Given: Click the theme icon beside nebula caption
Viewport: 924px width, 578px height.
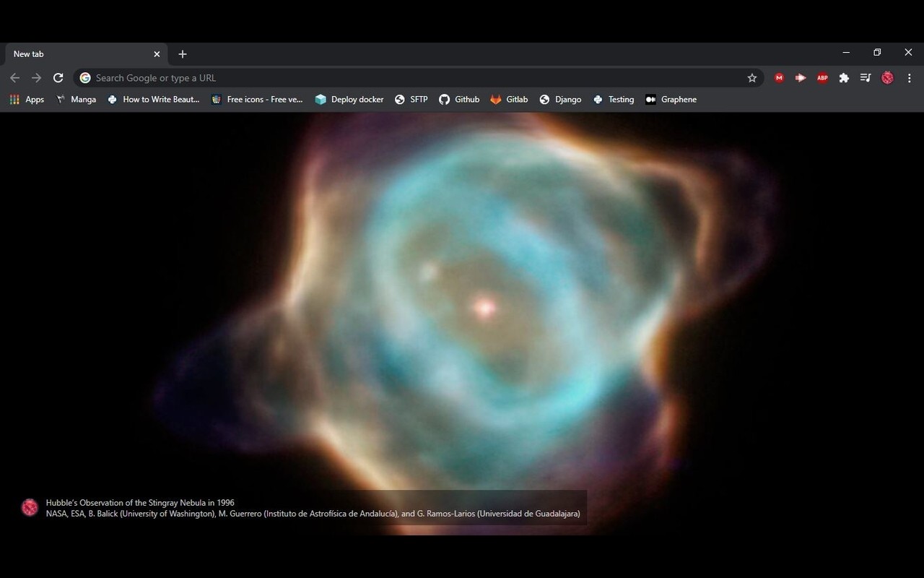Looking at the screenshot, I should point(30,508).
